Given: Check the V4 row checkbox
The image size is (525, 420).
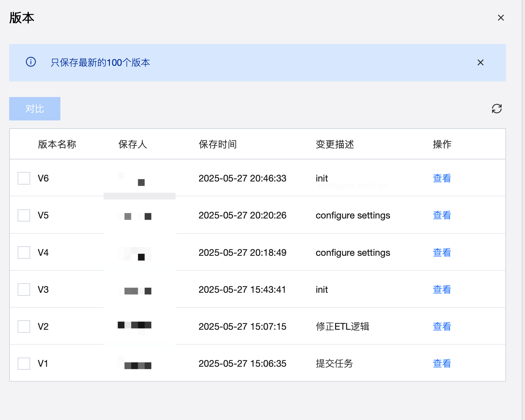Looking at the screenshot, I should [24, 252].
